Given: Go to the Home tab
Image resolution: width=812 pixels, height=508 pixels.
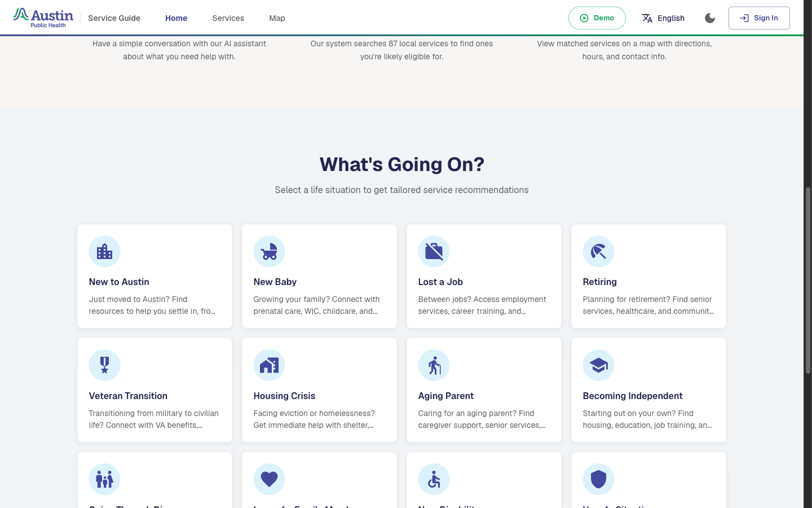Looking at the screenshot, I should (176, 18).
